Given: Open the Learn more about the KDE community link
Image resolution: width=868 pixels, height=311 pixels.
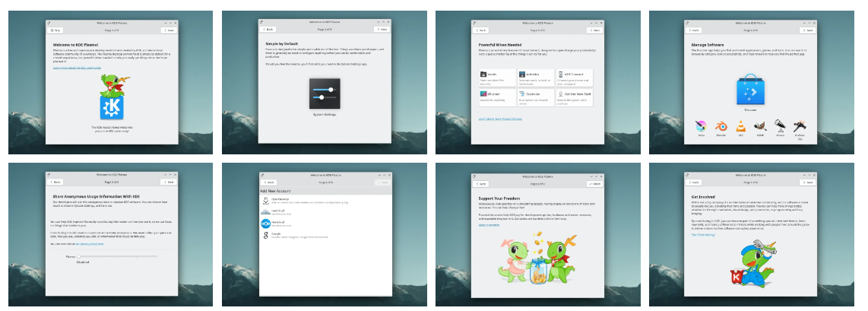Looking at the screenshot, I should [x=77, y=68].
